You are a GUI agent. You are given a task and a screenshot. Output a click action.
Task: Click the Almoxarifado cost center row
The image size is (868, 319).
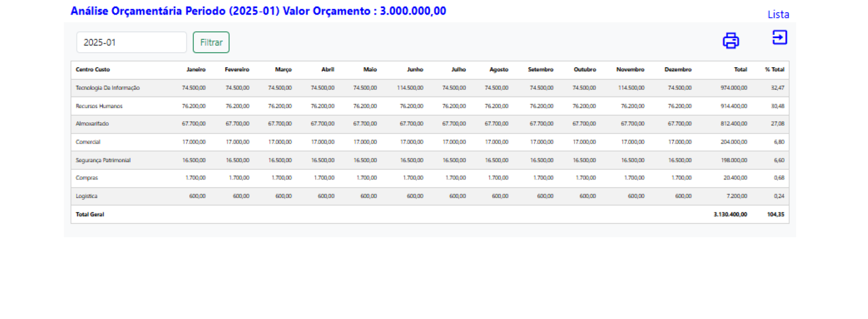(x=92, y=124)
